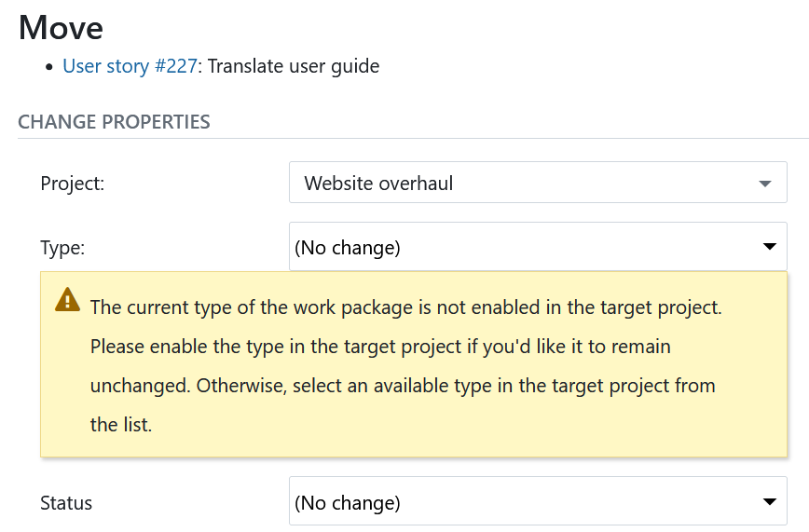The height and width of the screenshot is (532, 809).
Task: Click the Status field's caret arrow
Action: [770, 502]
